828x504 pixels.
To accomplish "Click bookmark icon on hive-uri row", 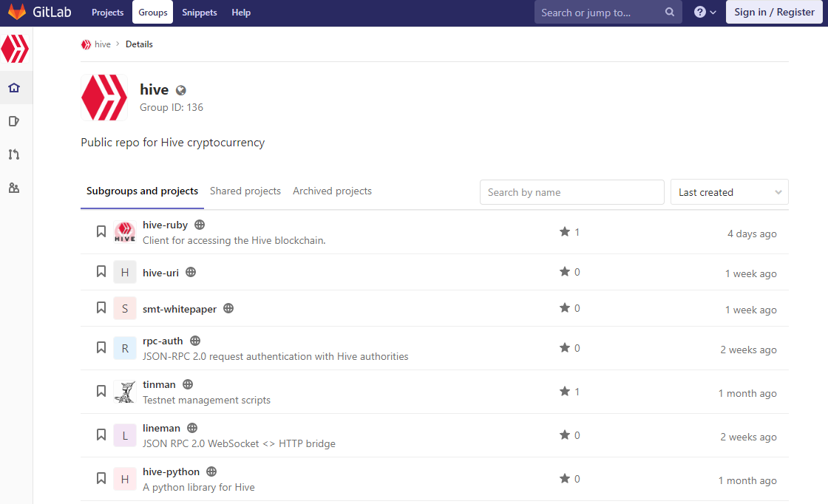I will (101, 272).
